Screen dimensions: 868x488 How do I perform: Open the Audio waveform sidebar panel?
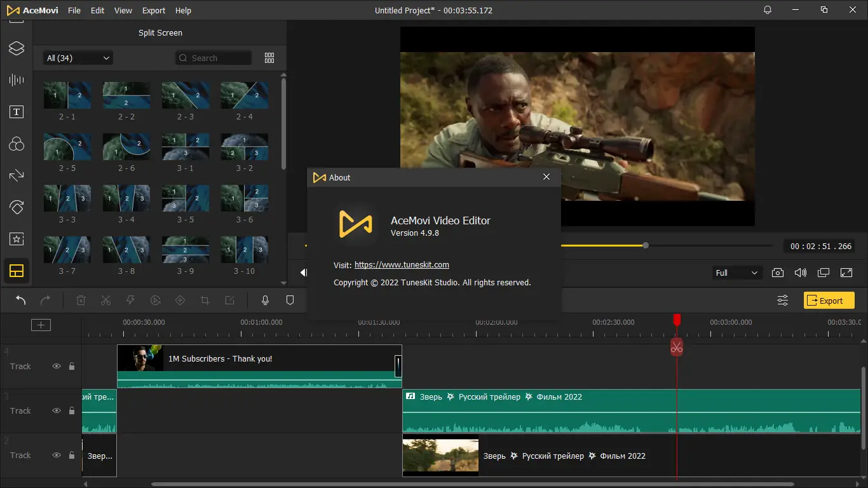(x=17, y=79)
